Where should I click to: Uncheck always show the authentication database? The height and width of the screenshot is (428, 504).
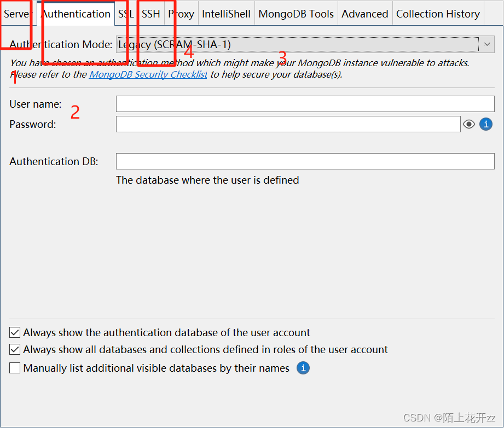[14, 332]
